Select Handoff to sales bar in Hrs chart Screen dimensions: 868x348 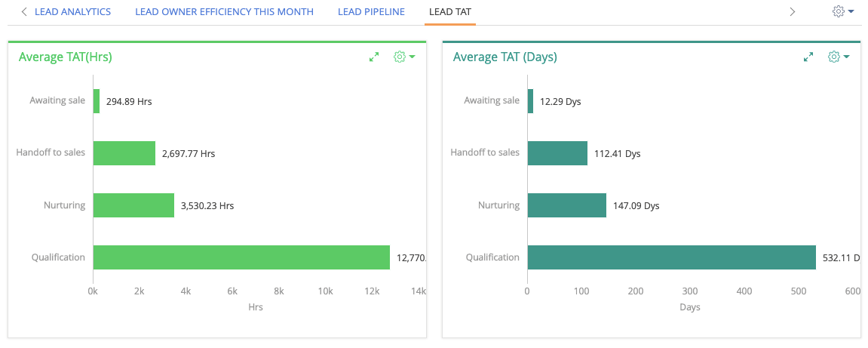tap(124, 153)
